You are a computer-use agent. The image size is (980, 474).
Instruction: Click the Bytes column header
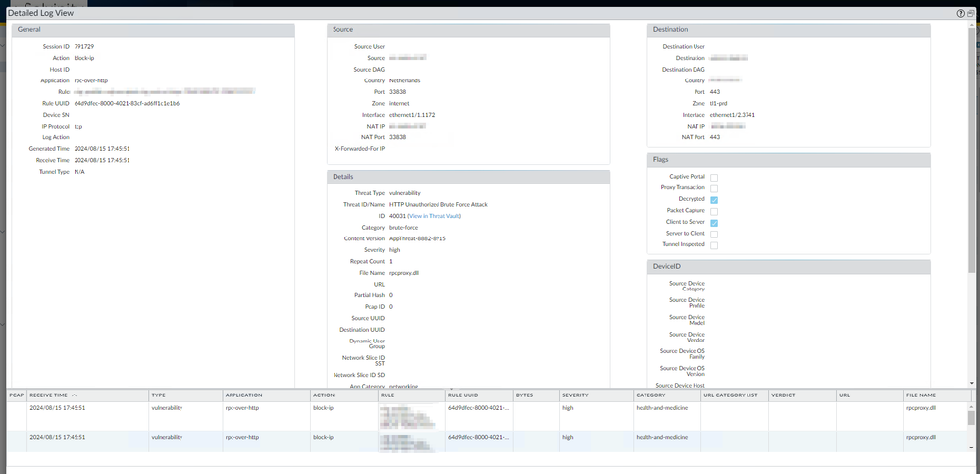(536, 395)
